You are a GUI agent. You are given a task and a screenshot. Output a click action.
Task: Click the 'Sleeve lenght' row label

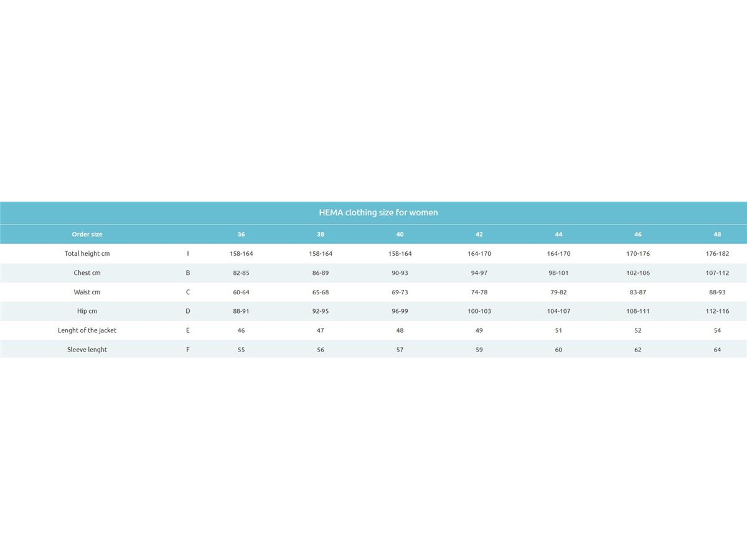(87, 350)
